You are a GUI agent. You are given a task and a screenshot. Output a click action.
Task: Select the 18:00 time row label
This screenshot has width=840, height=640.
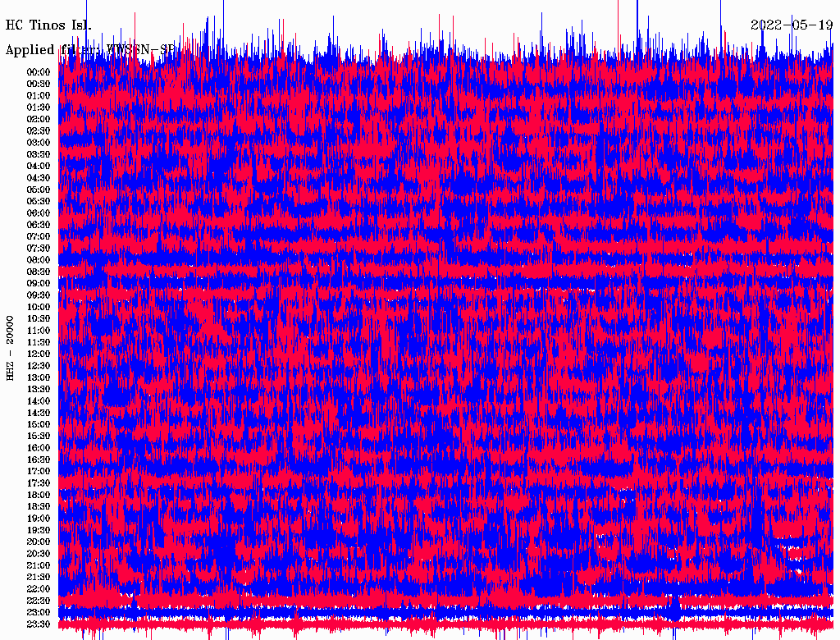point(39,495)
